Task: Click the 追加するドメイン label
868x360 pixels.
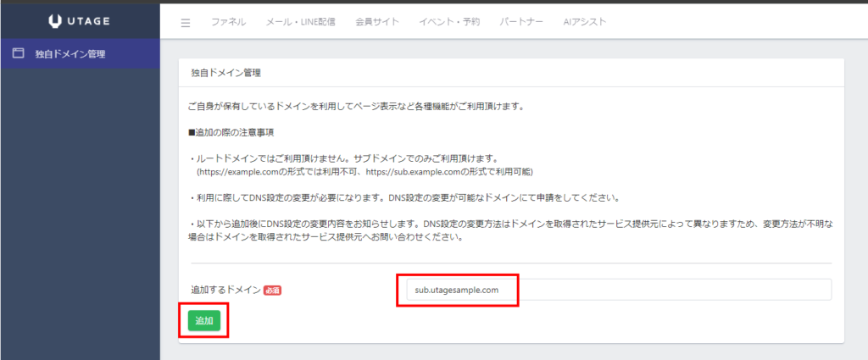Action: 225,289
